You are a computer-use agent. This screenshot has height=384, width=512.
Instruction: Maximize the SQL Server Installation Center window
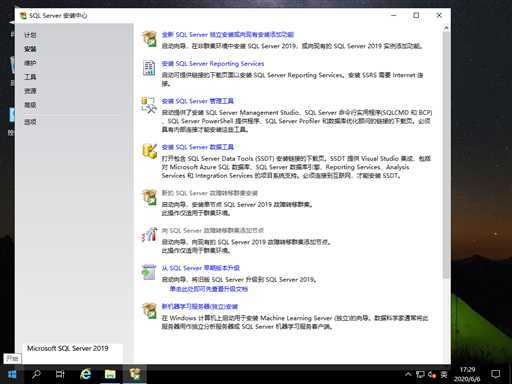(416, 15)
